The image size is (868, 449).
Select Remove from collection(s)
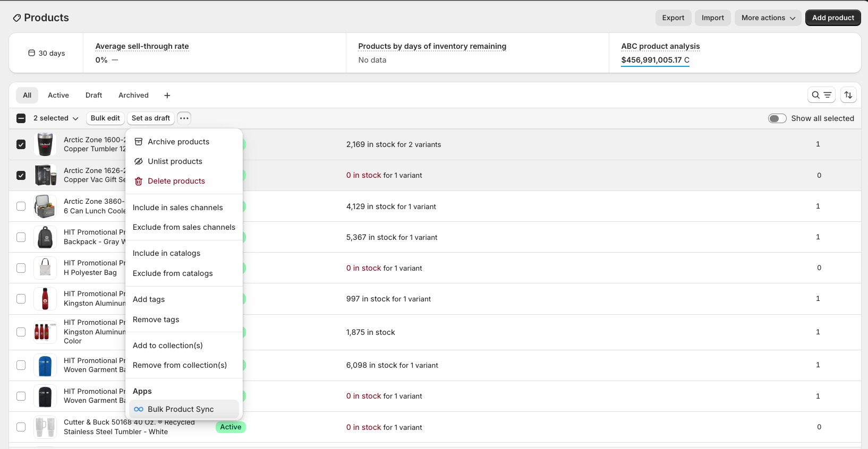(x=184, y=365)
